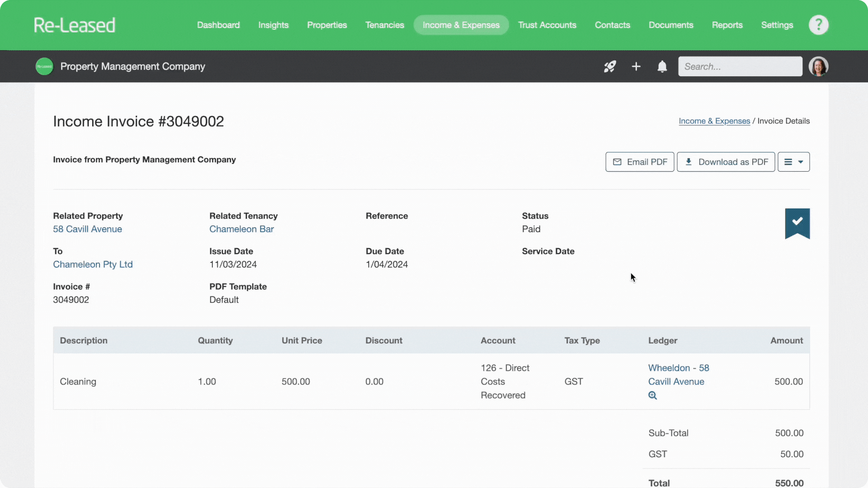The image size is (868, 488).
Task: Open Income & Expenses menu tab
Action: (461, 25)
